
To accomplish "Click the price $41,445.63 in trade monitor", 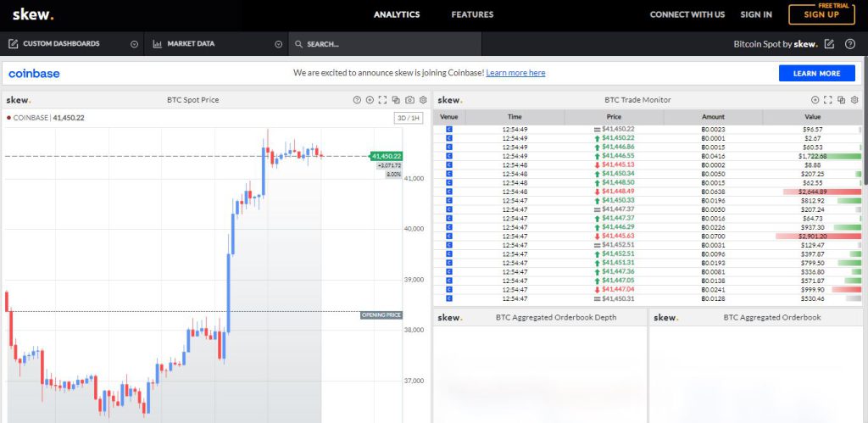I will 618,236.
